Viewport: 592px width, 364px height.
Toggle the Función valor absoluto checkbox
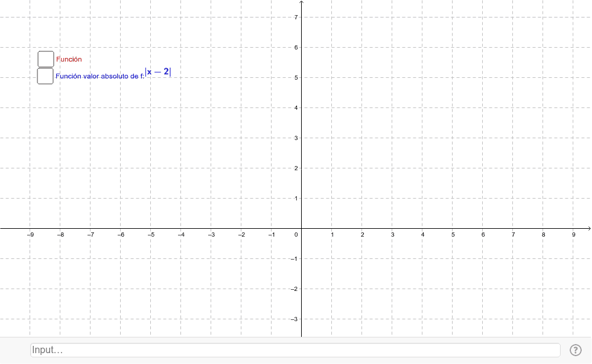[45, 76]
